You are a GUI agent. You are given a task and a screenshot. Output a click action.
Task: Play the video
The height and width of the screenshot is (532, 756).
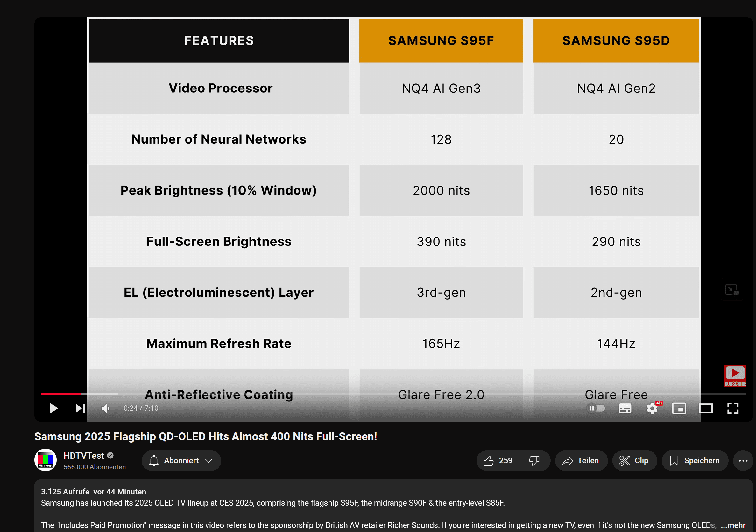pos(53,408)
